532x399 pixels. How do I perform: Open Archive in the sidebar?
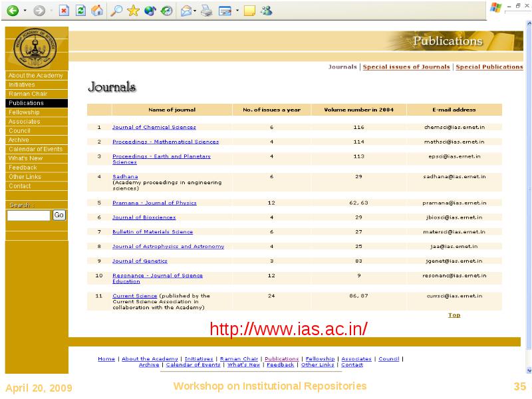pos(19,140)
